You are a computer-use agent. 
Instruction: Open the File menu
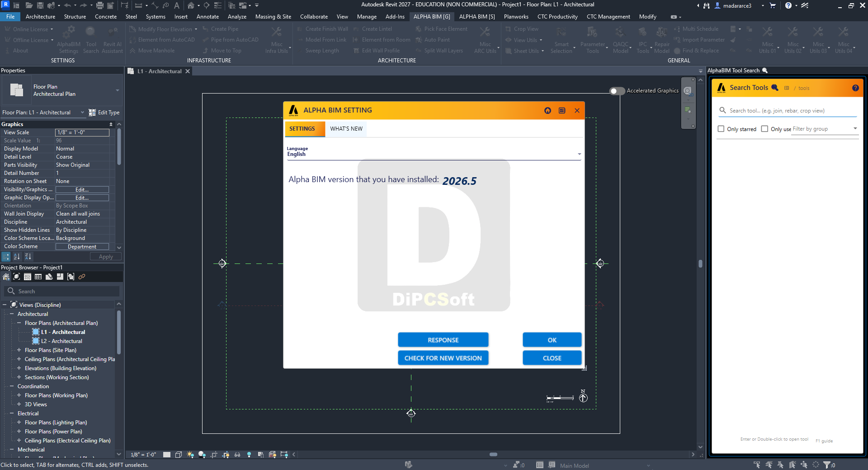10,17
